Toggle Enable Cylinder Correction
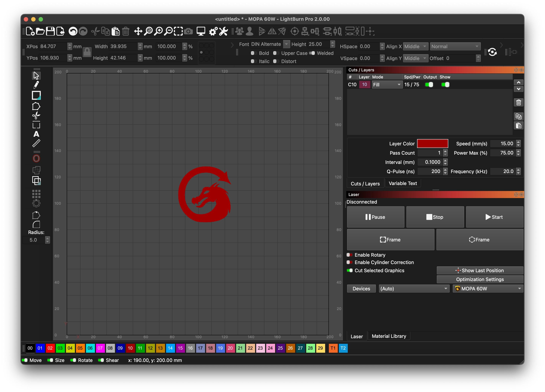 [350, 262]
